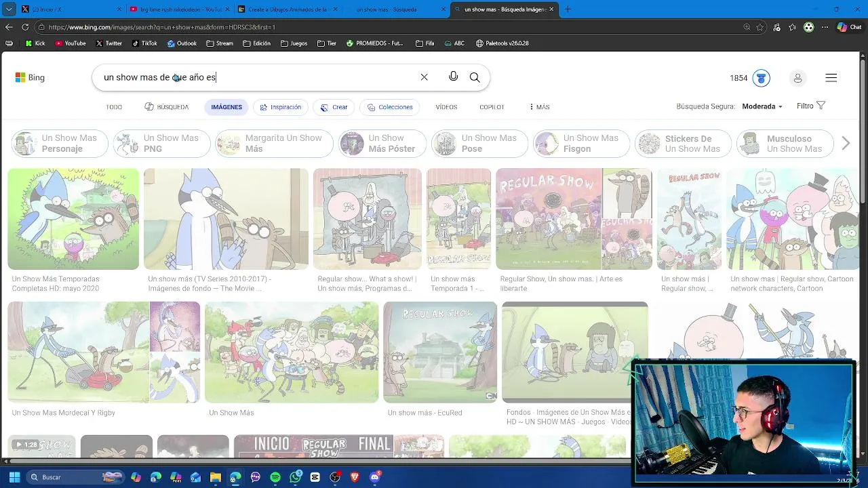The image size is (868, 488).
Task: Open Spotify from taskbar
Action: click(275, 477)
